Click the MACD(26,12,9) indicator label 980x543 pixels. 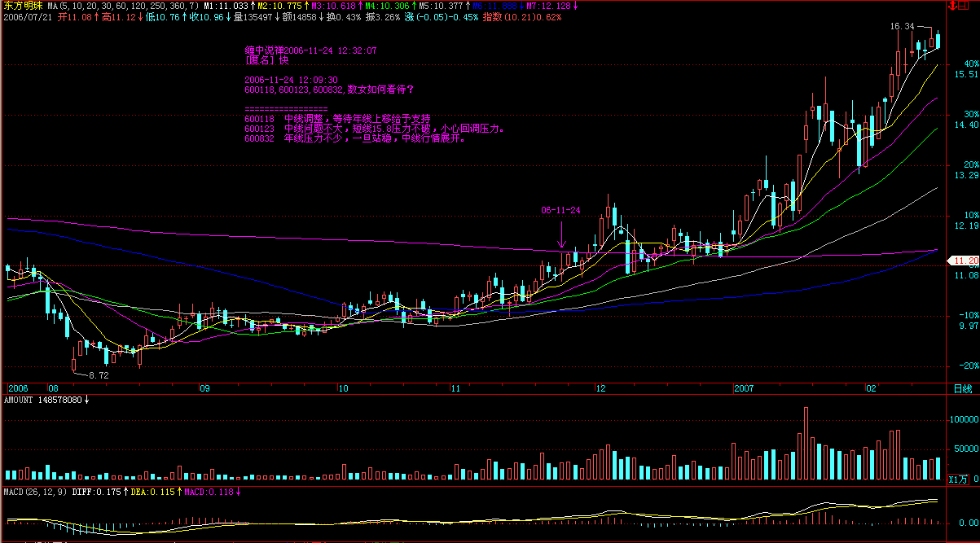36,492
